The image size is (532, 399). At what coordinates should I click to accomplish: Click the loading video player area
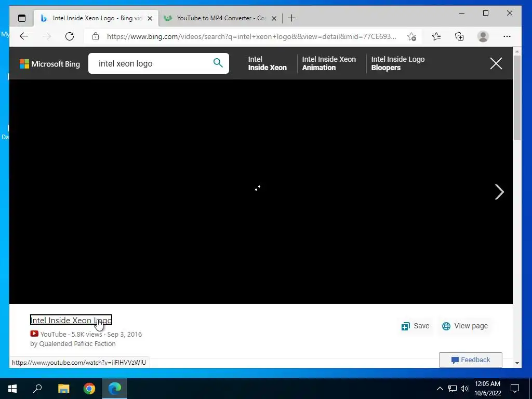point(261,191)
